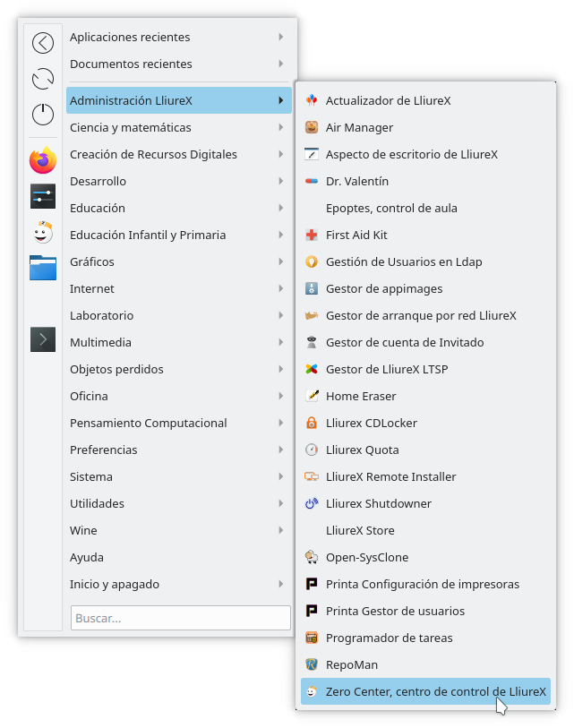Expand the Gráficos submenu arrow
Viewport: 574px width, 728px height.
(281, 261)
